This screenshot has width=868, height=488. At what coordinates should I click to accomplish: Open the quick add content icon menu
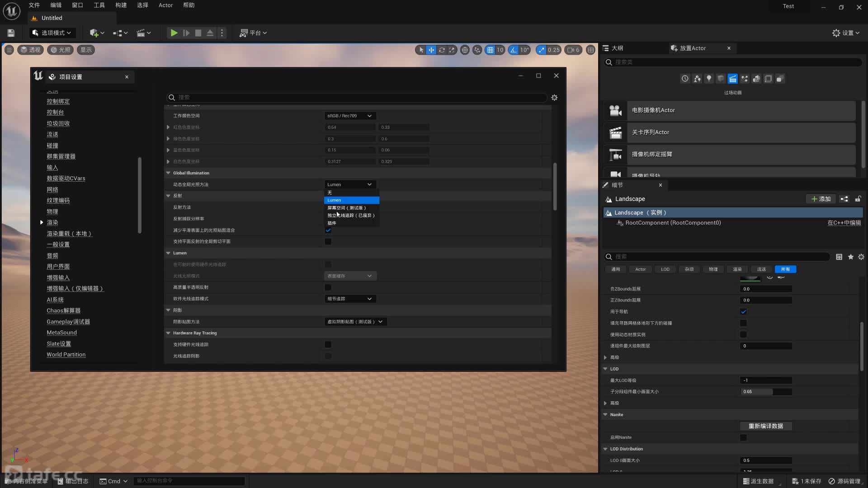[x=97, y=33]
